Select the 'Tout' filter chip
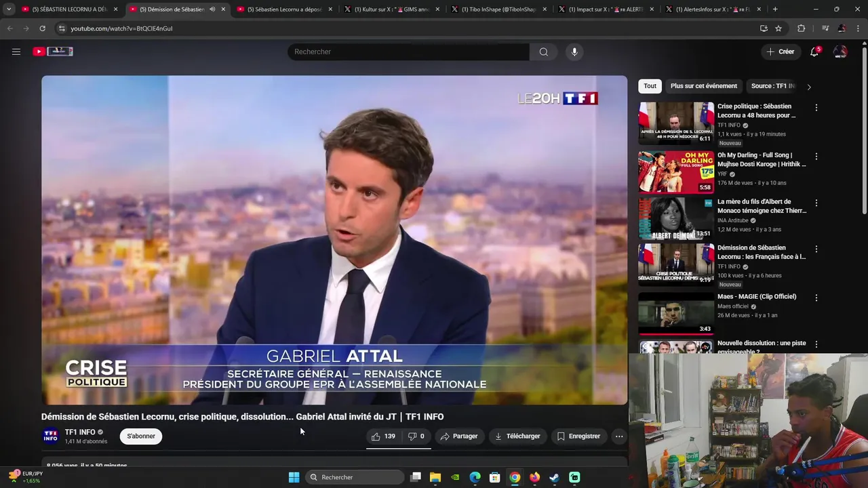The image size is (868, 488). (650, 86)
